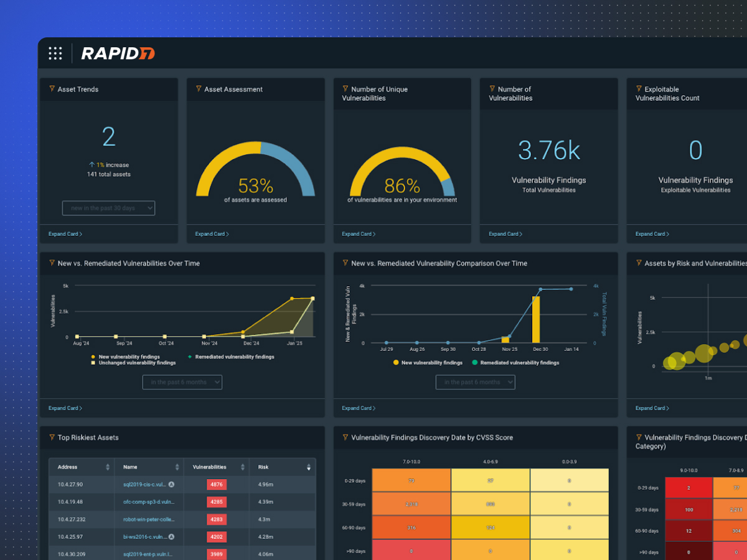Click the Rapid7 logo

[x=118, y=54]
